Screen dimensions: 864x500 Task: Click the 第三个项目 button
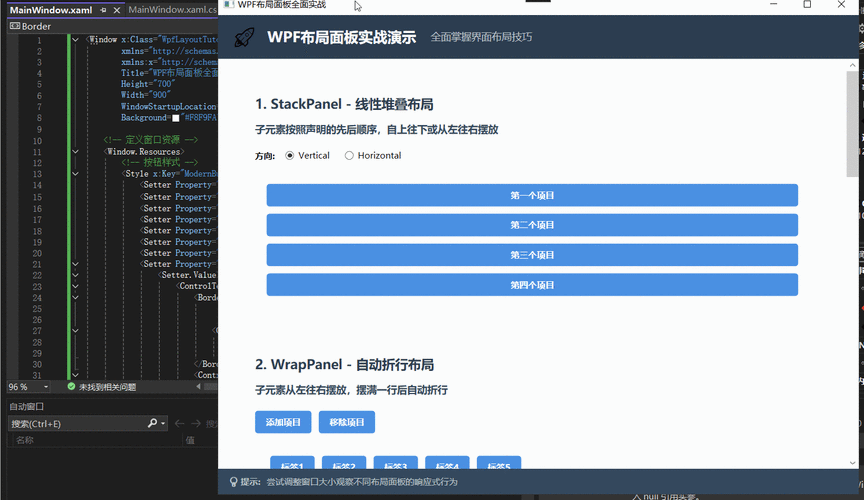point(532,255)
